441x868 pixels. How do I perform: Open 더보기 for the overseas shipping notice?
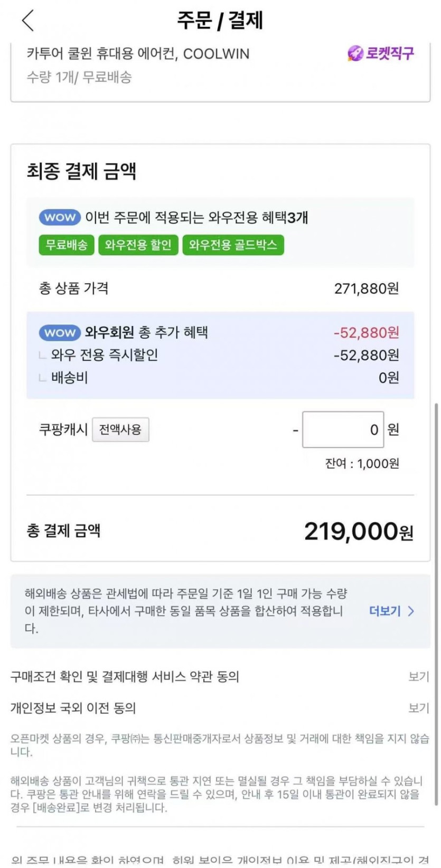click(x=384, y=611)
